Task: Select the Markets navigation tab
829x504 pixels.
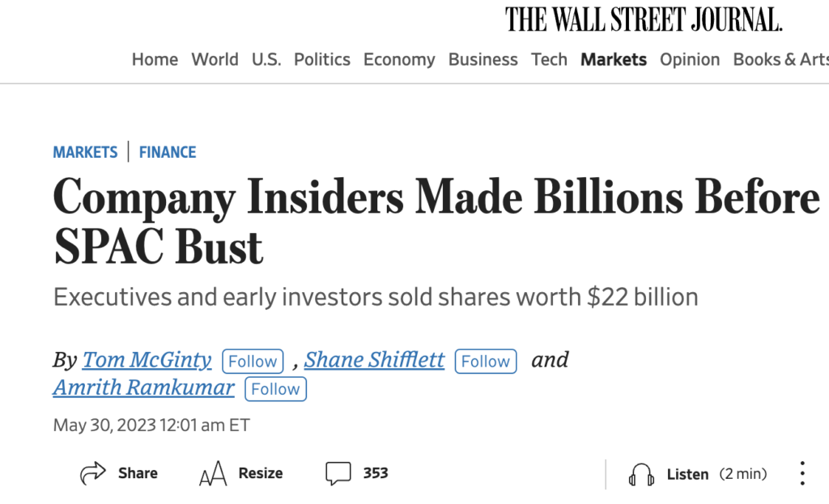Action: pyautogui.click(x=614, y=60)
